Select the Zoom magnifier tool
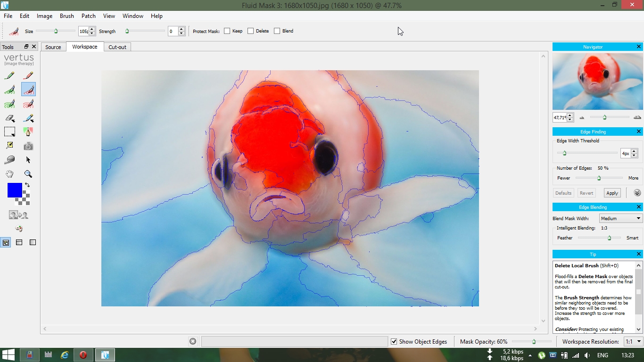This screenshot has width=644, height=362. pos(28,174)
